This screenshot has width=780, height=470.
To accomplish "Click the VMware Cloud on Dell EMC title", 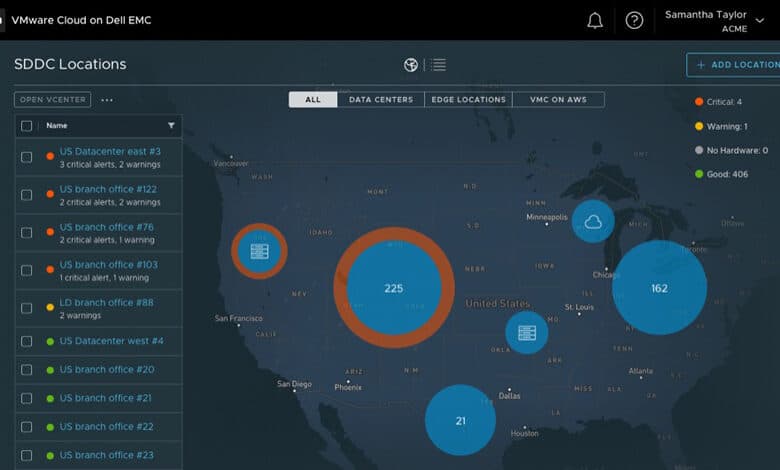I will 81,20.
